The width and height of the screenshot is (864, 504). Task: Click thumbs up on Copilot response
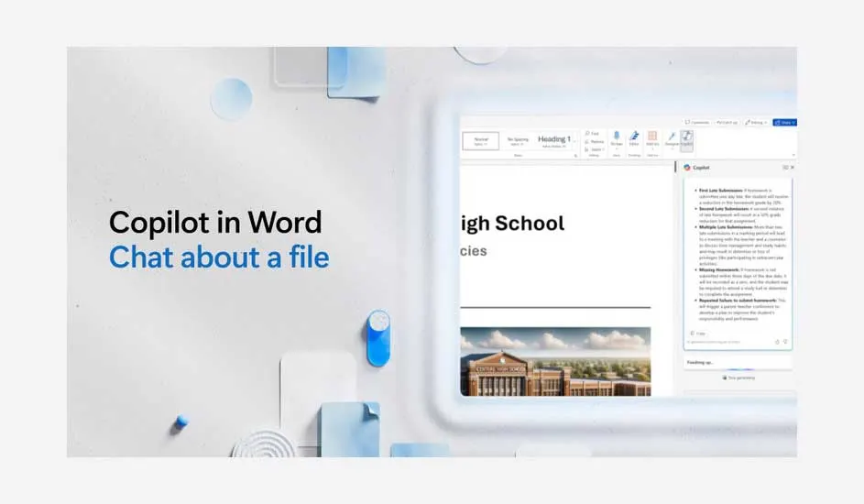pyautogui.click(x=777, y=341)
